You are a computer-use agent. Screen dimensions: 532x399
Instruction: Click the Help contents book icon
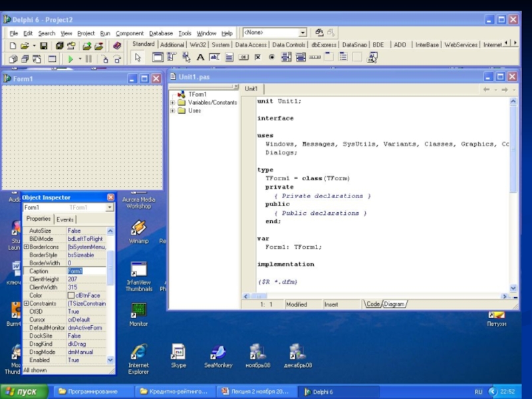[x=117, y=46]
